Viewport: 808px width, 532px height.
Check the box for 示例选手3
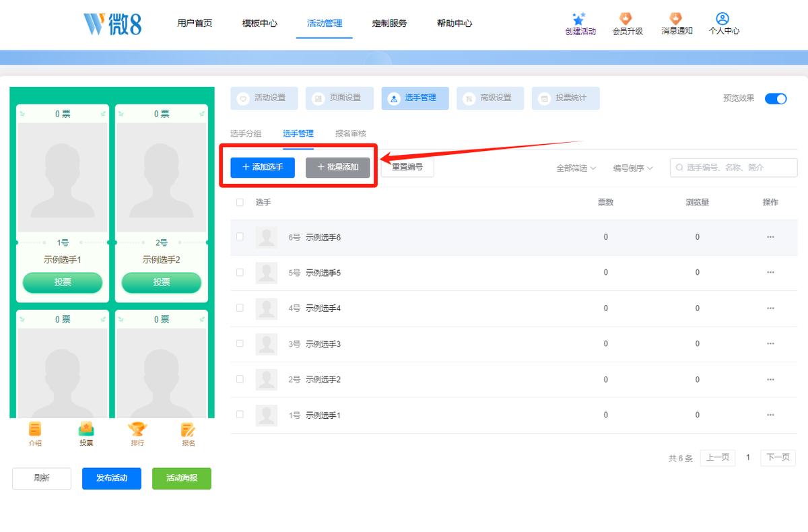240,343
